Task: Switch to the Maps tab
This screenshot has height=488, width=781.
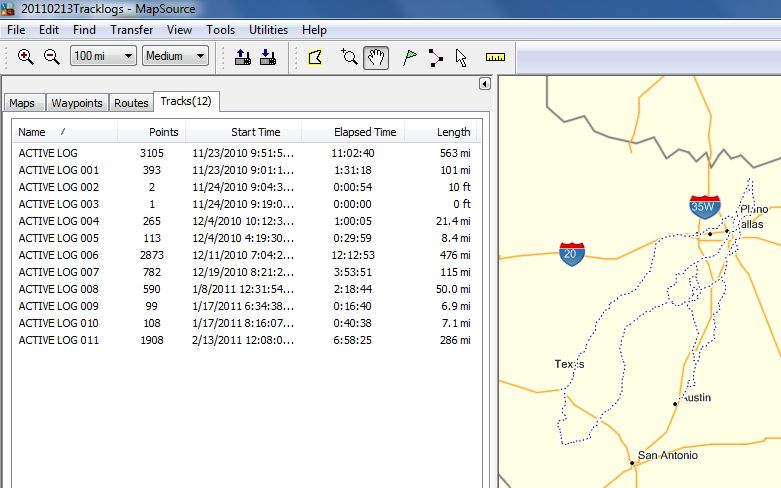Action: pos(22,103)
